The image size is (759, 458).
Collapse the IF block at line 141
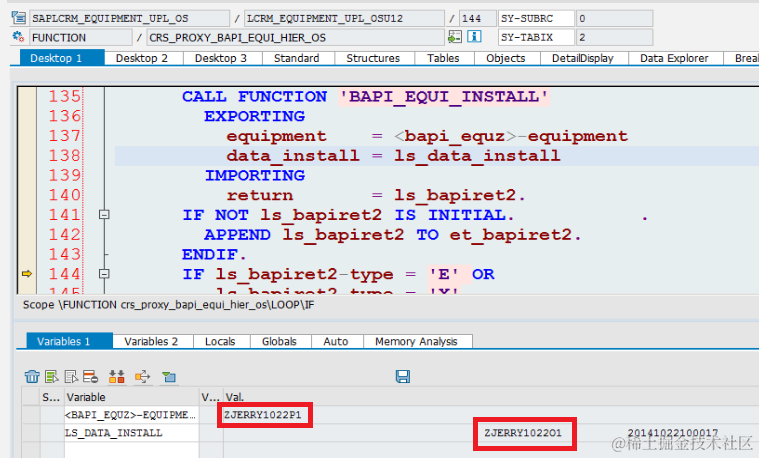[x=104, y=214]
